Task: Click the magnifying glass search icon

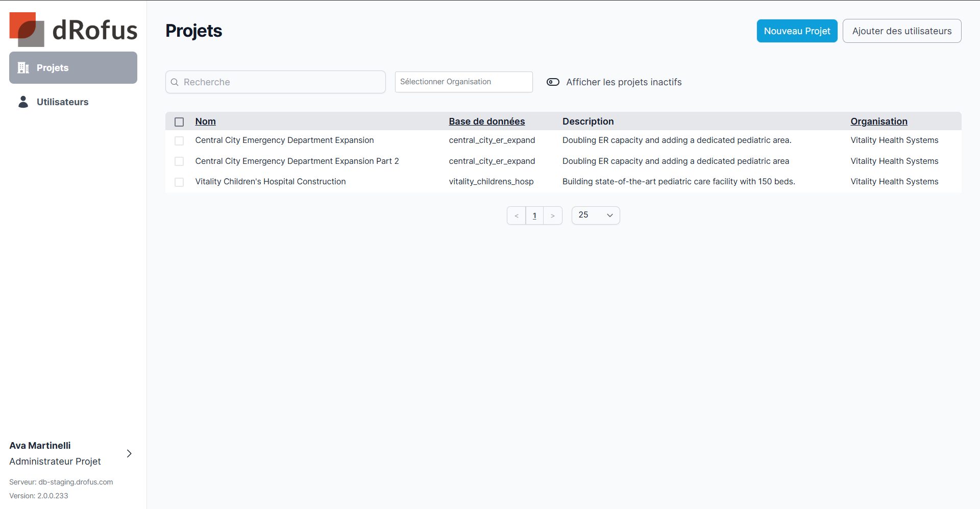Action: click(175, 82)
